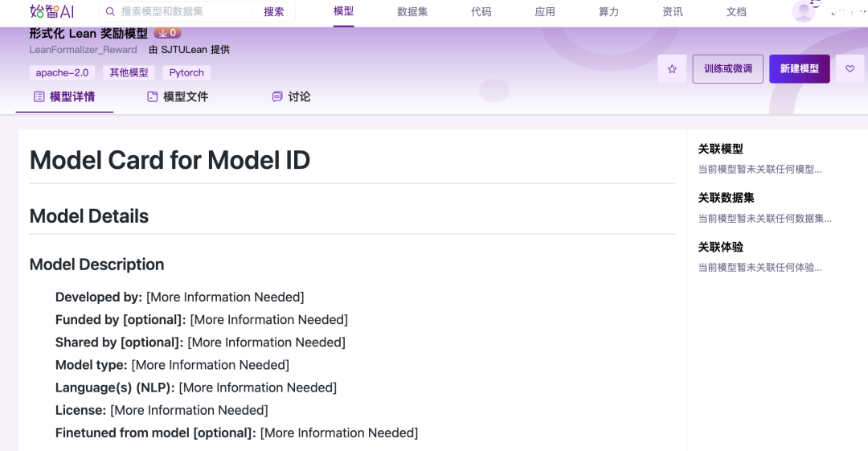868x451 pixels.
Task: Click the 形式化 Lean 奖励模型 title
Action: click(x=88, y=33)
